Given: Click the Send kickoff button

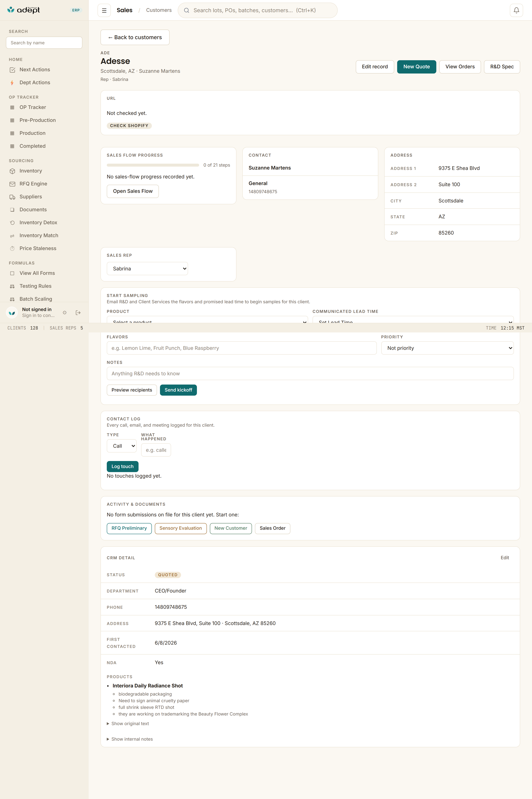Looking at the screenshot, I should [178, 390].
